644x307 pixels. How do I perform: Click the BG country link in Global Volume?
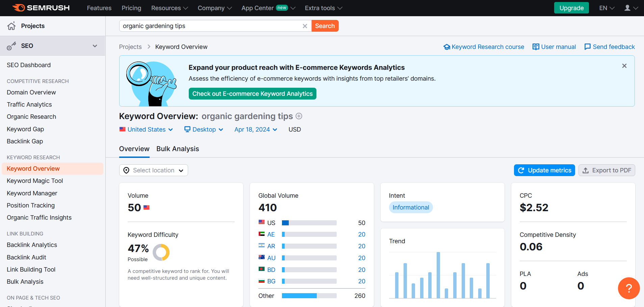pyautogui.click(x=272, y=281)
